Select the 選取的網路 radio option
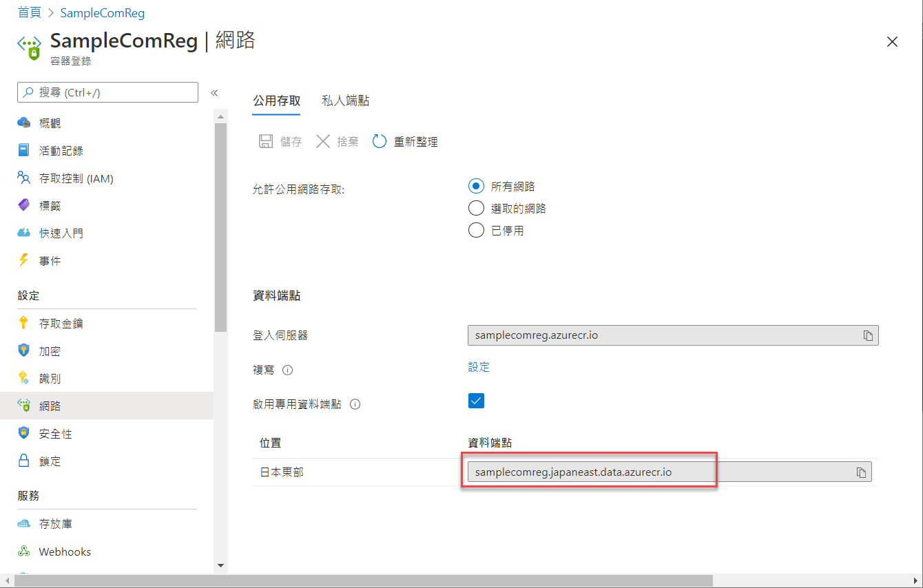 [x=476, y=209]
